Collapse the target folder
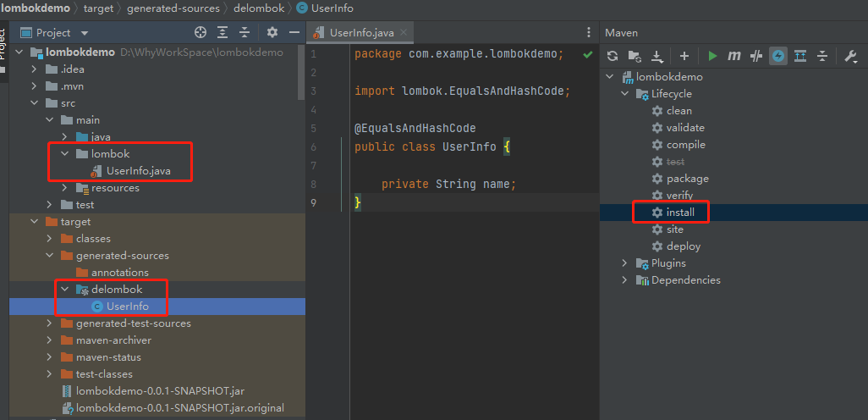 pos(35,222)
